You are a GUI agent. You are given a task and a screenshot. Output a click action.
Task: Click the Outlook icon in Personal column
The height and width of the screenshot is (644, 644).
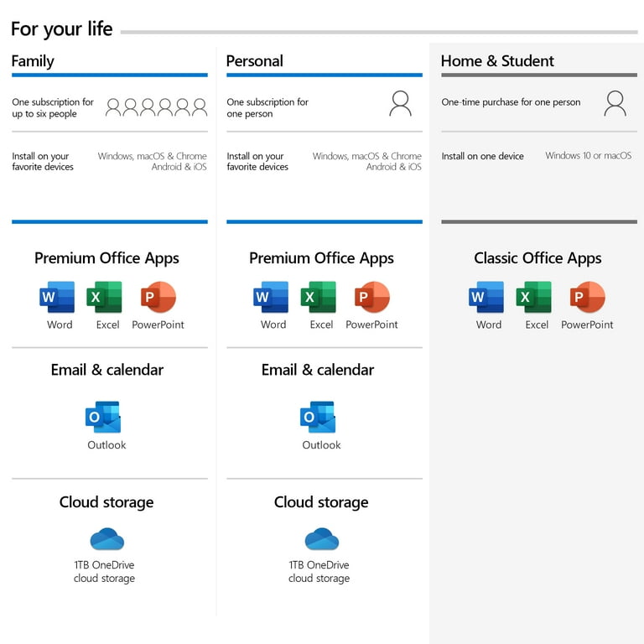(318, 418)
